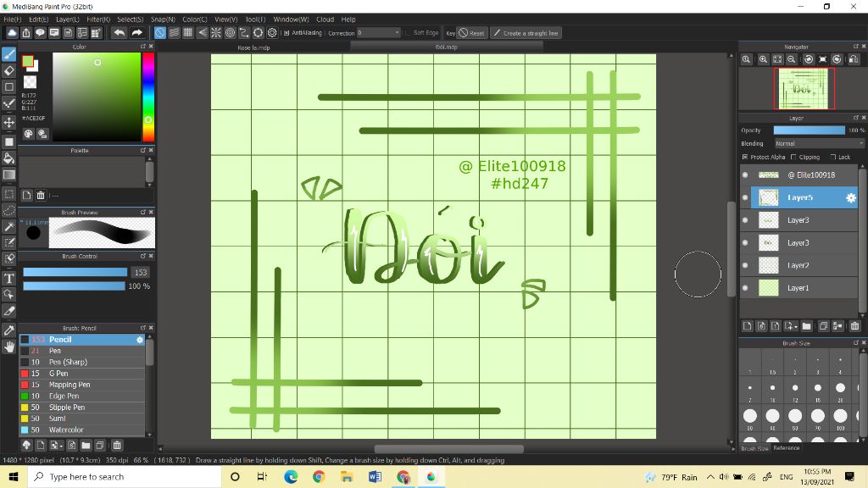
Task: Select the Mapping Pen brush
Action: [82, 385]
